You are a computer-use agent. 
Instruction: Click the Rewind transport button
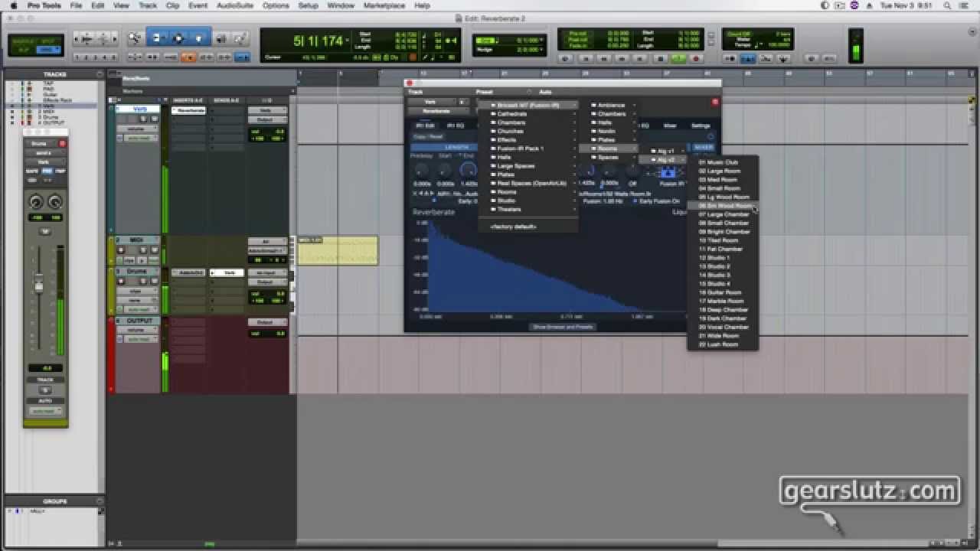click(604, 58)
